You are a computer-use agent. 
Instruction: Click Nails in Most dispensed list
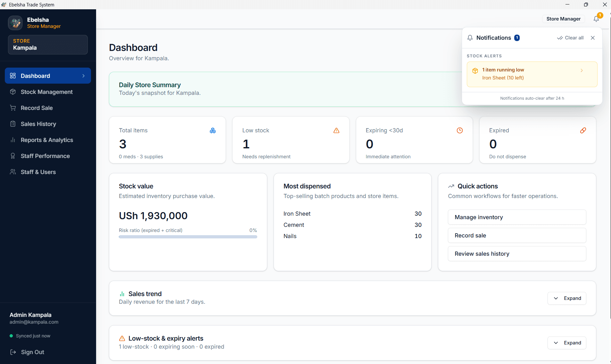click(x=290, y=236)
